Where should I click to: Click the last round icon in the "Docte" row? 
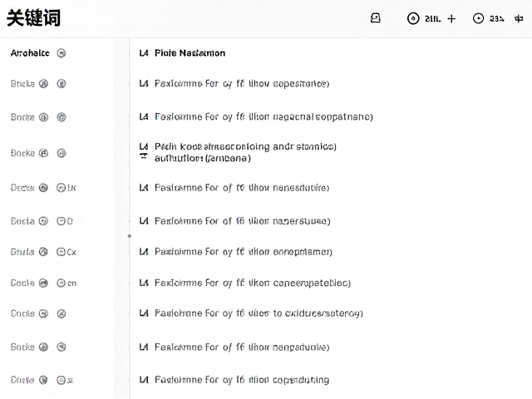tap(61, 380)
